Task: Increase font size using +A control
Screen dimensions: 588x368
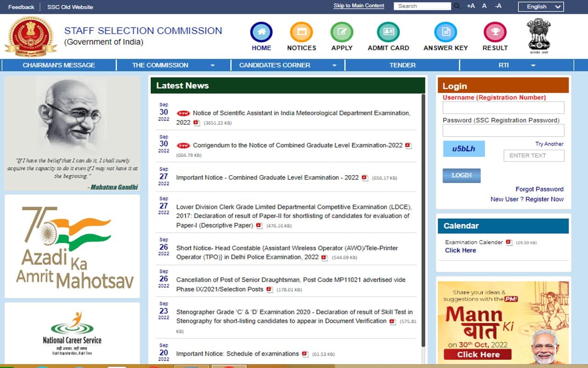Action: 470,6
